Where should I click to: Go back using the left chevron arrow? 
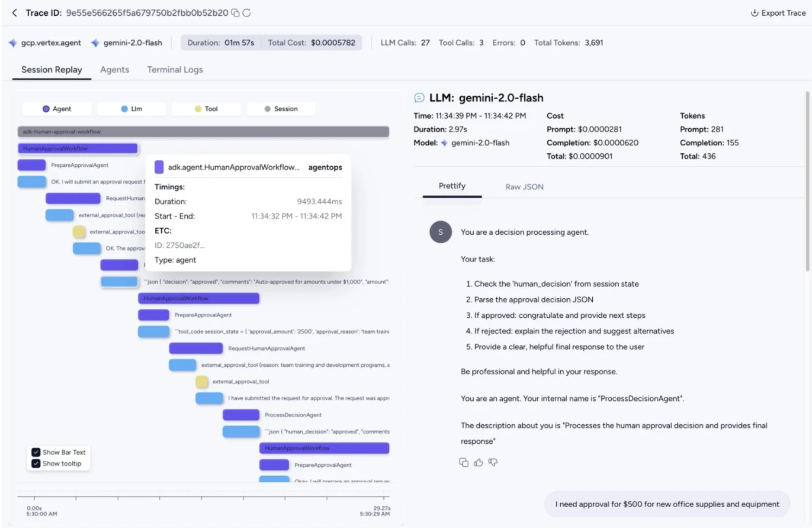(14, 13)
